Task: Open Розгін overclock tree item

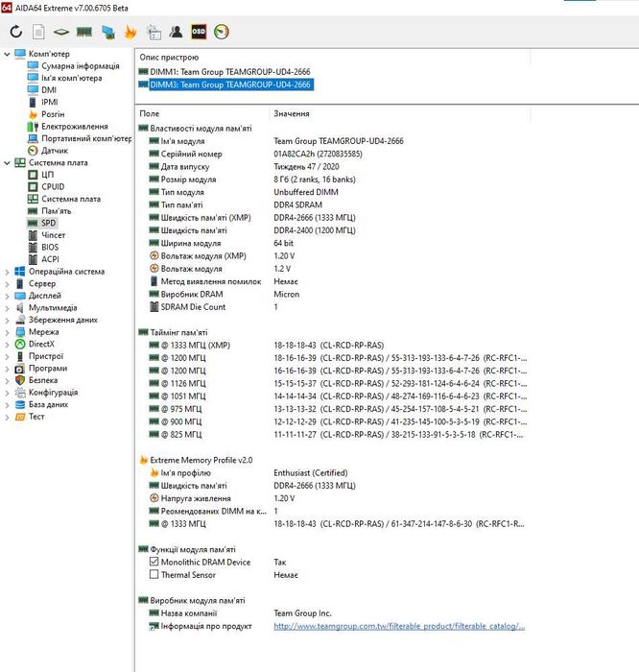Action: (x=46, y=114)
